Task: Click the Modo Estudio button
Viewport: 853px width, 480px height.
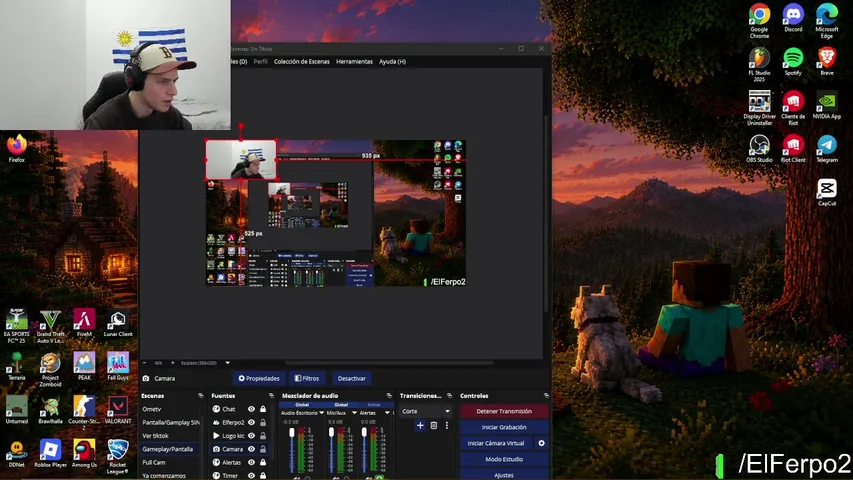Action: (x=504, y=459)
